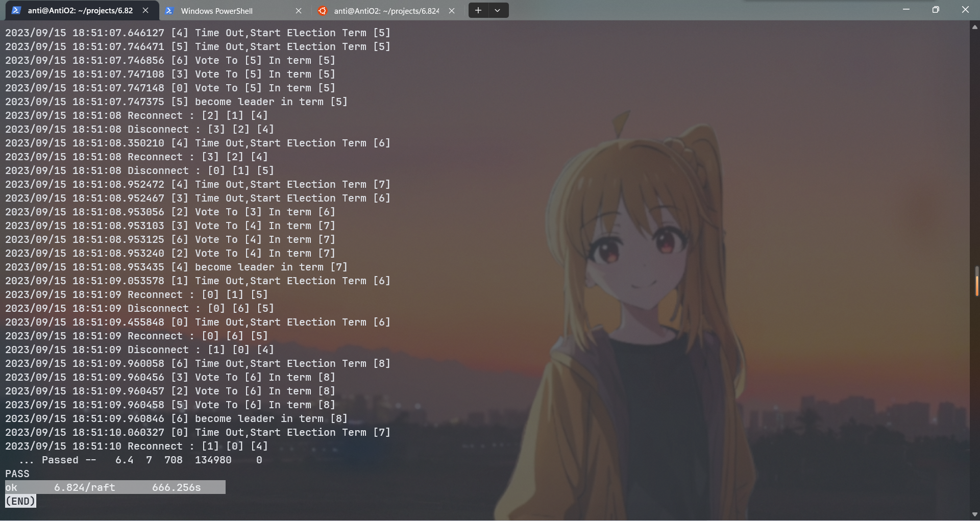Screen dimensions: 980x521
Task: Open a new terminal tab with plus button
Action: [x=478, y=10]
